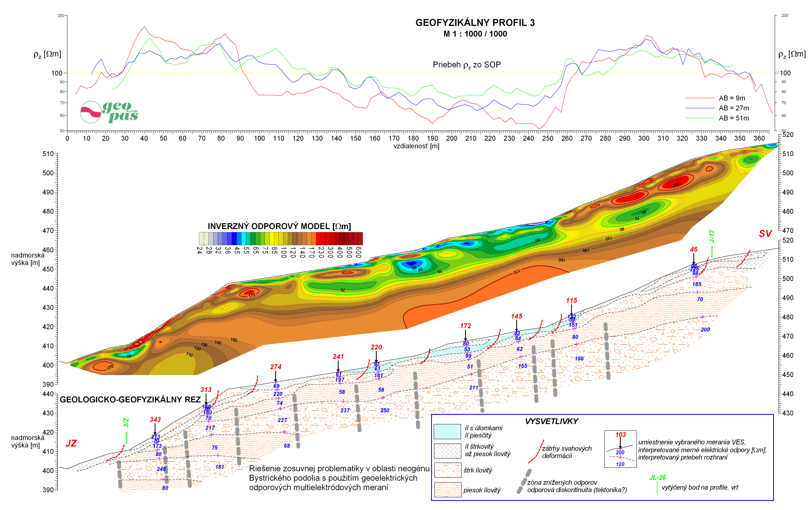Click the blue resistivity value 227
The image size is (812, 510).
[x=282, y=420]
